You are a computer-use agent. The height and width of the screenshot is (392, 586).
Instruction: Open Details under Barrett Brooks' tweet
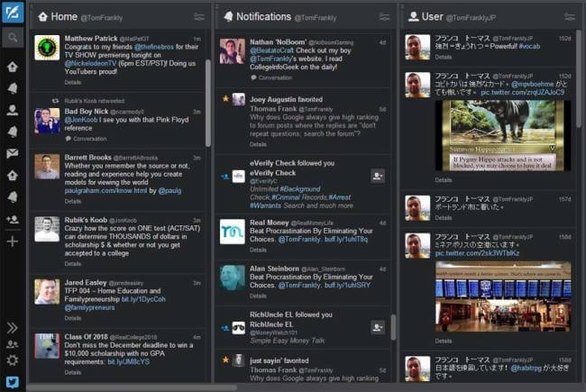(72, 201)
